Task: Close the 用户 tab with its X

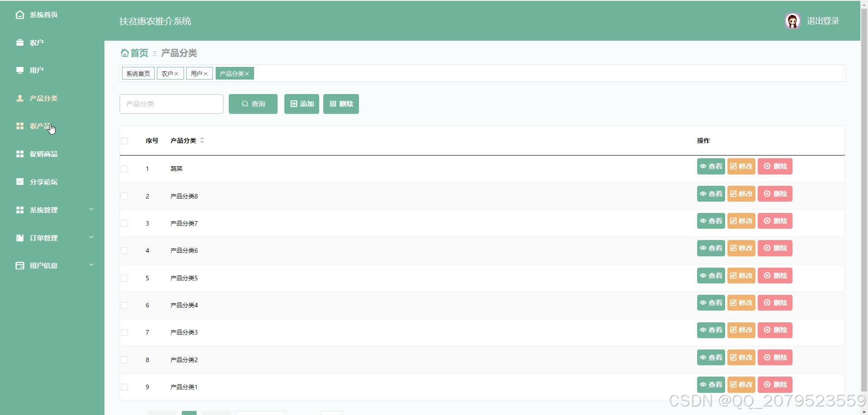Action: click(x=206, y=74)
